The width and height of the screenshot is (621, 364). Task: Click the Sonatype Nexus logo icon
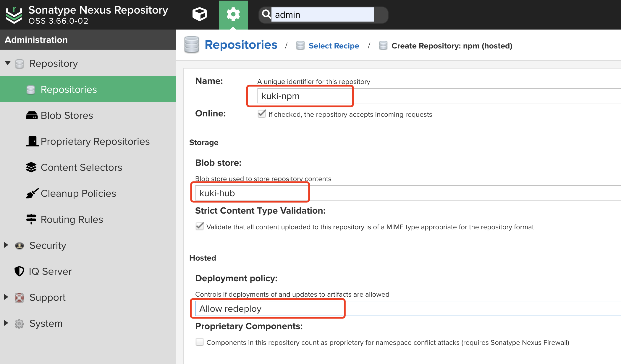pos(14,15)
